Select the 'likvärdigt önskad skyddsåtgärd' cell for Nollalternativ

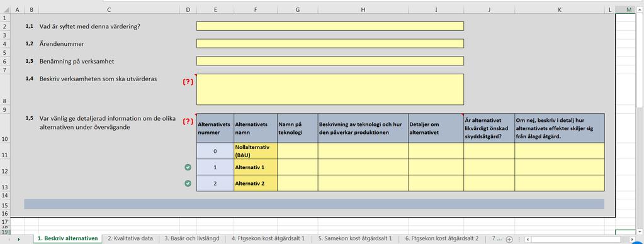pyautogui.click(x=489, y=151)
